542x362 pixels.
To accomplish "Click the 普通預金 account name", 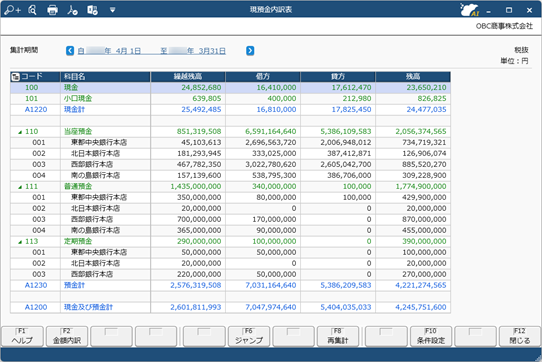I will coord(78,186).
